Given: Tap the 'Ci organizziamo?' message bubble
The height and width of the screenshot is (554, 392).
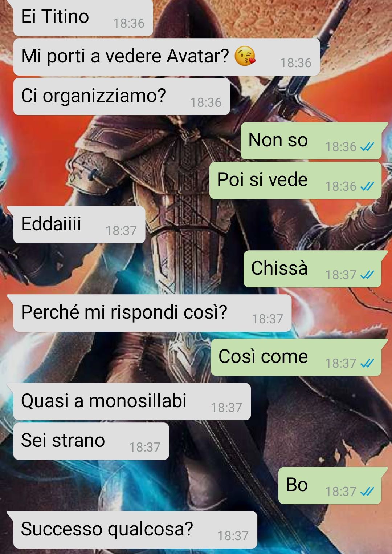Looking at the screenshot, I should coord(122,96).
